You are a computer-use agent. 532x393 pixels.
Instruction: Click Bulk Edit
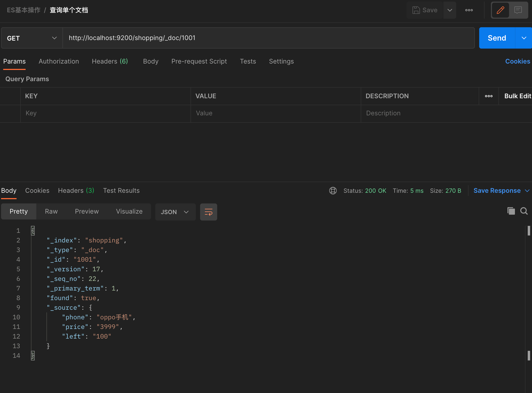(518, 96)
